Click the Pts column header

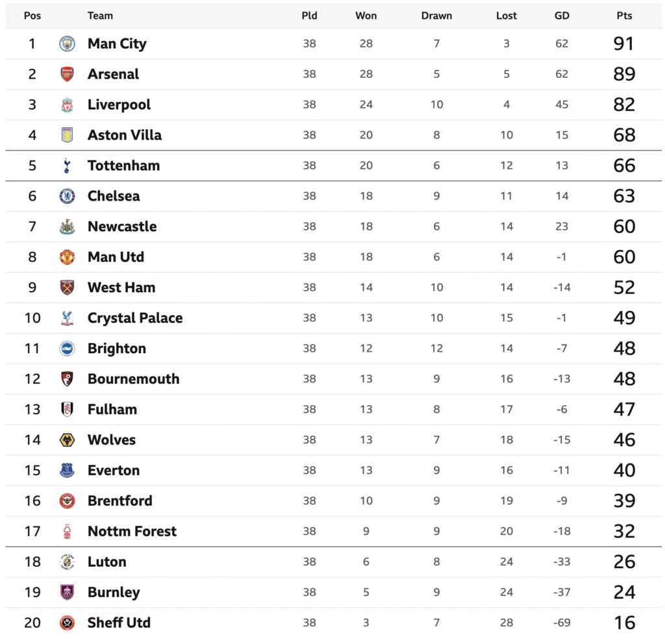(624, 16)
